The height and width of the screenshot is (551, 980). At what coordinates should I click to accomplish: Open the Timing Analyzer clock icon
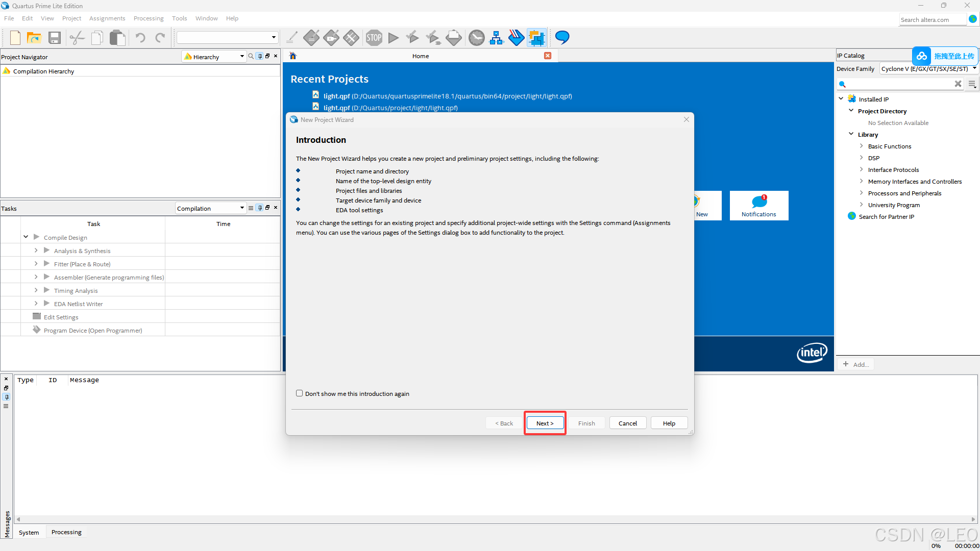coord(476,38)
